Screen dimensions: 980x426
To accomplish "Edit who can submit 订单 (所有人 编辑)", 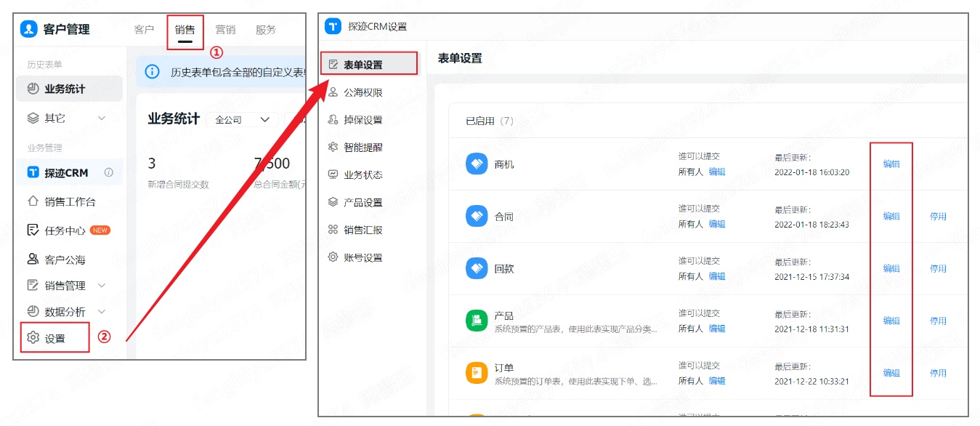I will 717,381.
